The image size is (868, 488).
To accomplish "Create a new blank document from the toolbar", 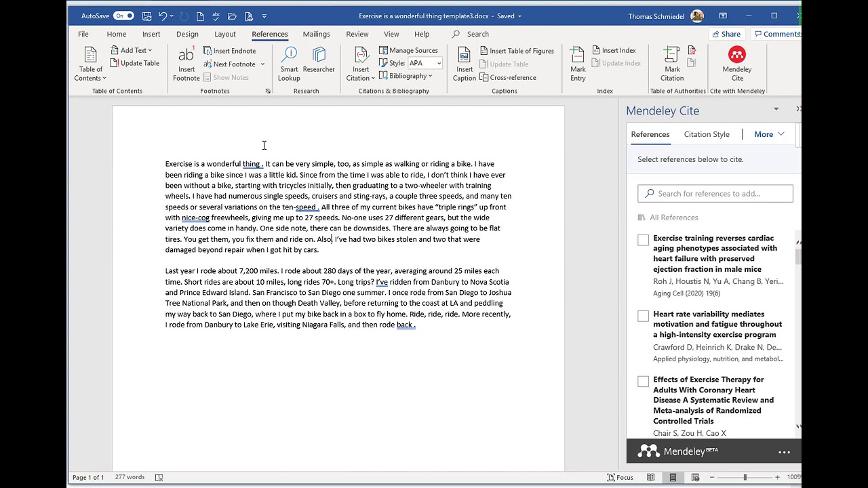I will pos(200,16).
